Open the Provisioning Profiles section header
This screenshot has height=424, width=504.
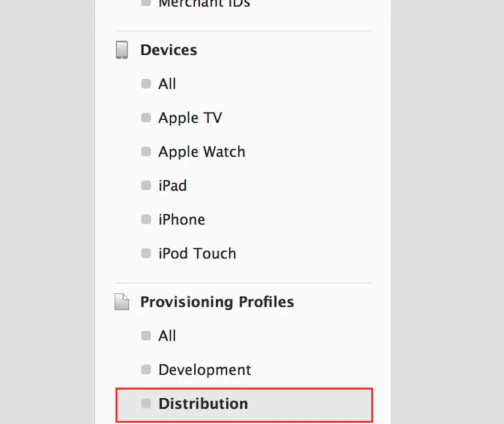coord(218,302)
